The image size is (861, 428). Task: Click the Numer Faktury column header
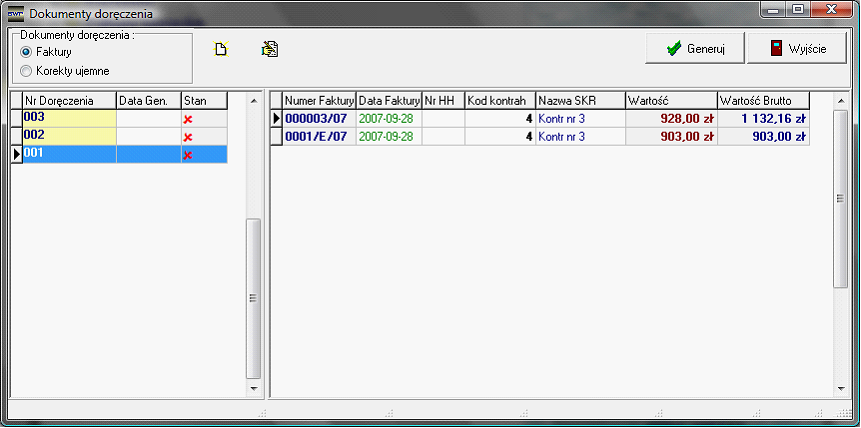coord(319,100)
